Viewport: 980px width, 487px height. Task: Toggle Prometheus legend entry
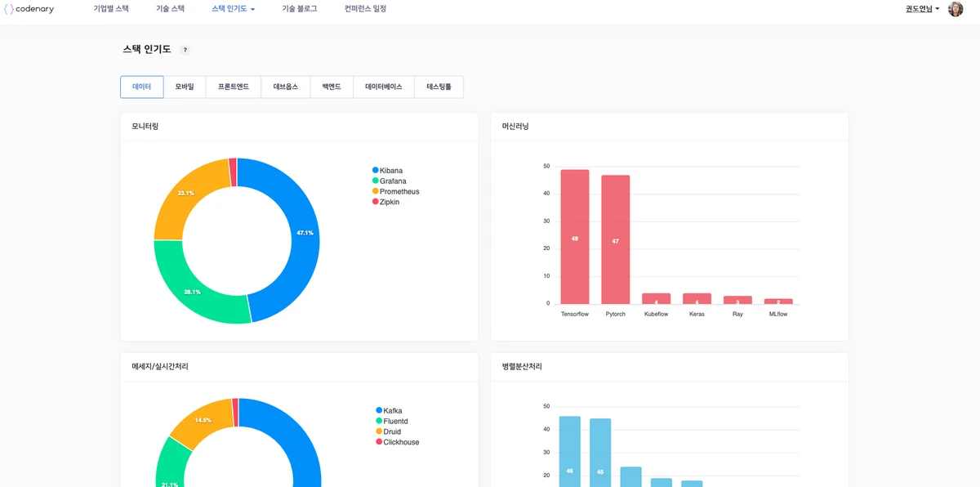click(396, 192)
